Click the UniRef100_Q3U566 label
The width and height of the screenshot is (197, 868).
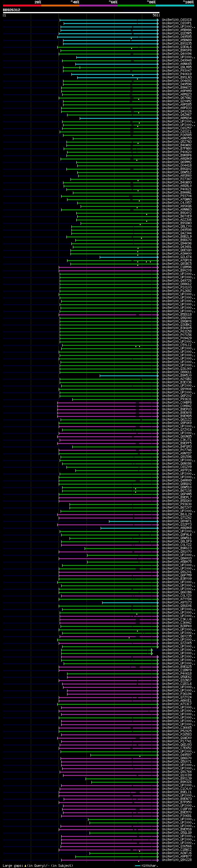[177, 846]
